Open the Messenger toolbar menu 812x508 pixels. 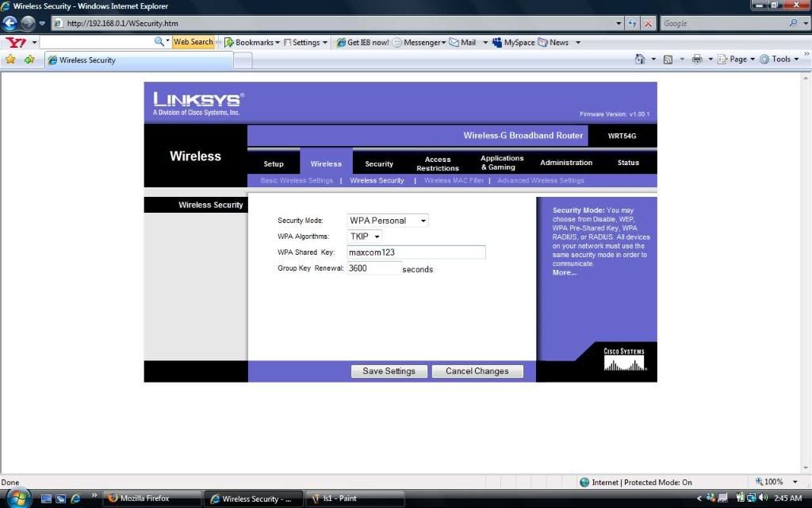coord(419,43)
